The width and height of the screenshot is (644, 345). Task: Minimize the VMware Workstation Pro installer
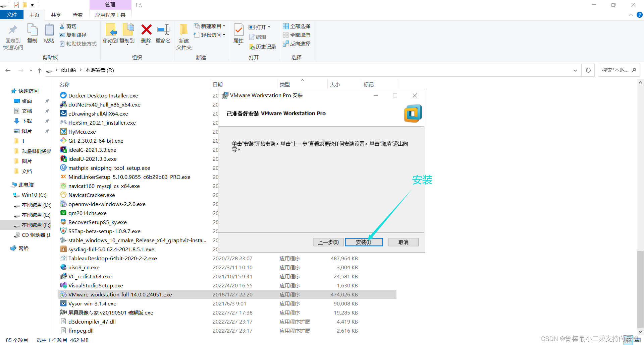376,95
